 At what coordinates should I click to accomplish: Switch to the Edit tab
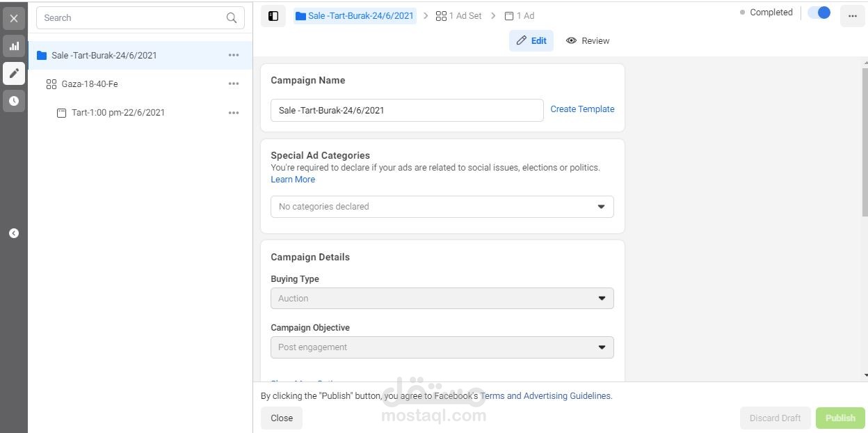pos(531,40)
